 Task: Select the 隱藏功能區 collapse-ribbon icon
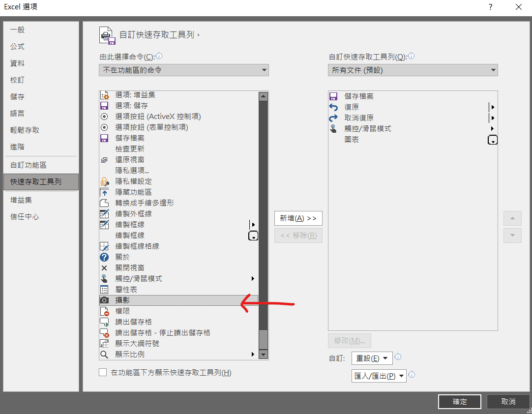tap(104, 192)
